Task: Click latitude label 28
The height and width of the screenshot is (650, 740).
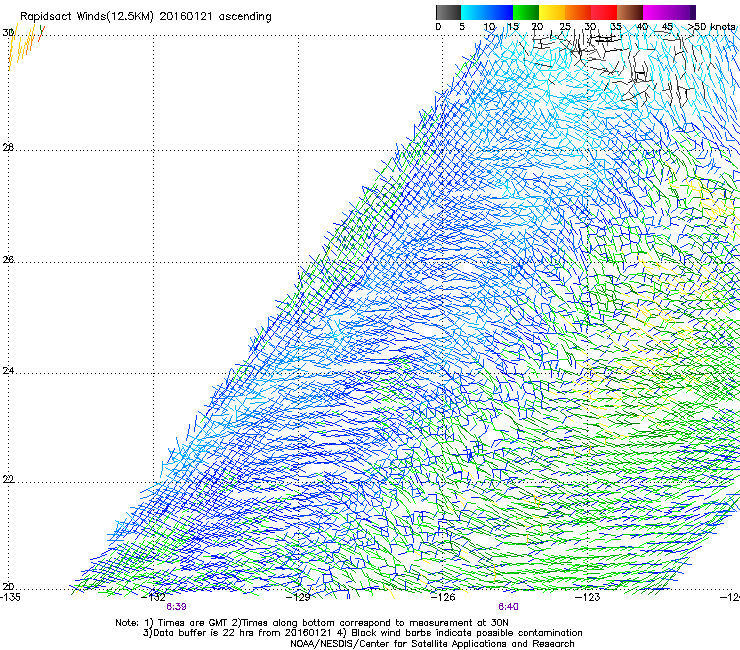Action: 8,148
